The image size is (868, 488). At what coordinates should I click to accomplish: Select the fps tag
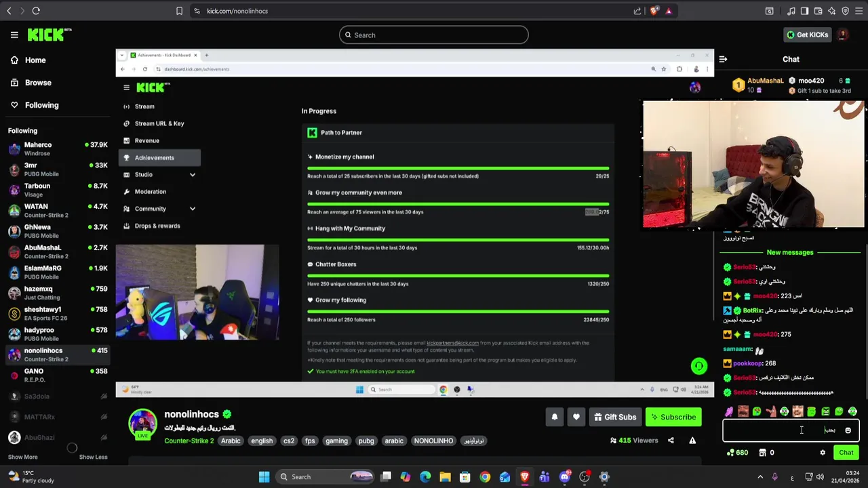(310, 441)
